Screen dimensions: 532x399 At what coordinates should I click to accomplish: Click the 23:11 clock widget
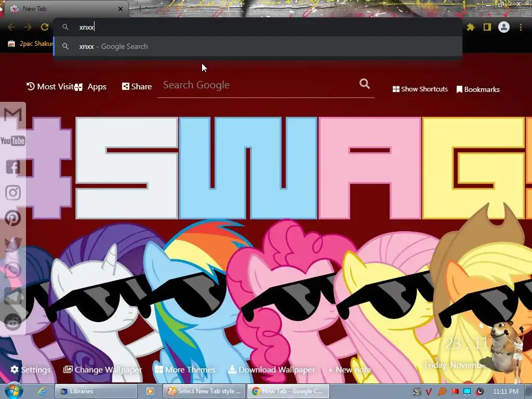pos(467,343)
